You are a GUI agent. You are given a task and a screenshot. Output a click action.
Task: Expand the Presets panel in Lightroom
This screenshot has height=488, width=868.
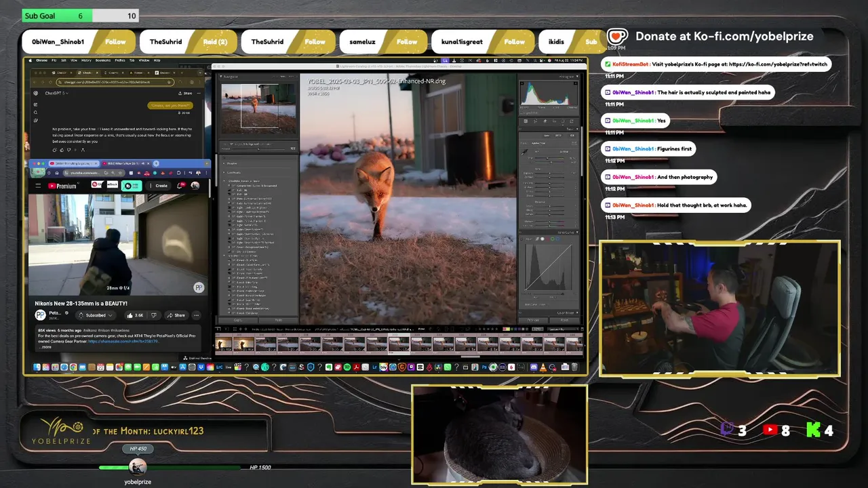click(225, 163)
